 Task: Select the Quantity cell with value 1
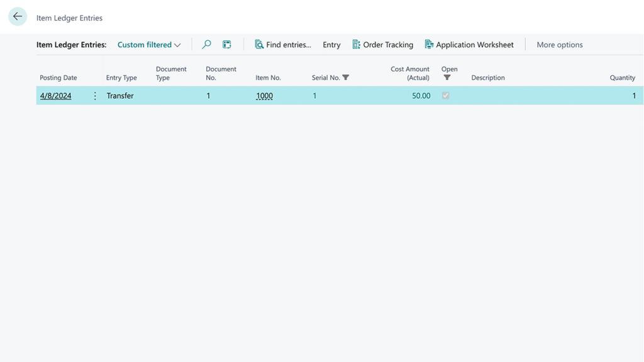click(634, 96)
